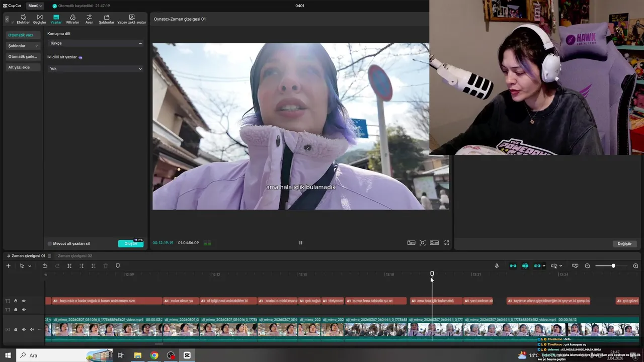The height and width of the screenshot is (362, 644).
Task: Open the Menü dropdown
Action: tap(35, 6)
